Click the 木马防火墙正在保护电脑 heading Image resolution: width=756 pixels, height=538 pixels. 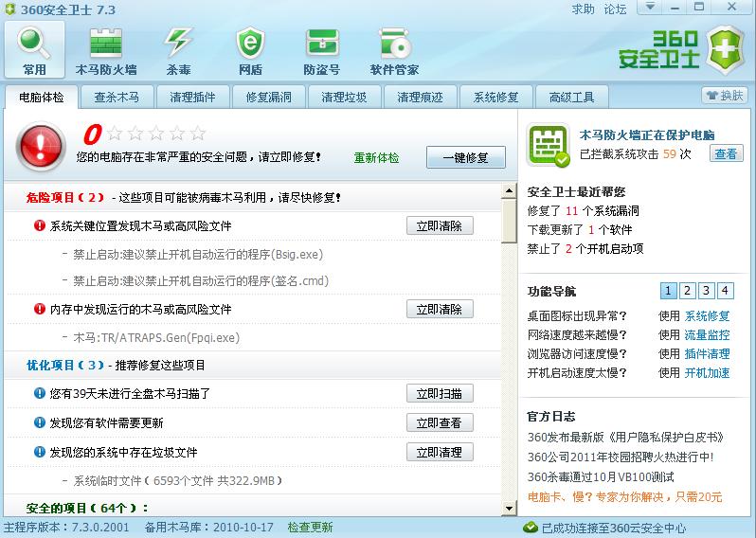(647, 134)
